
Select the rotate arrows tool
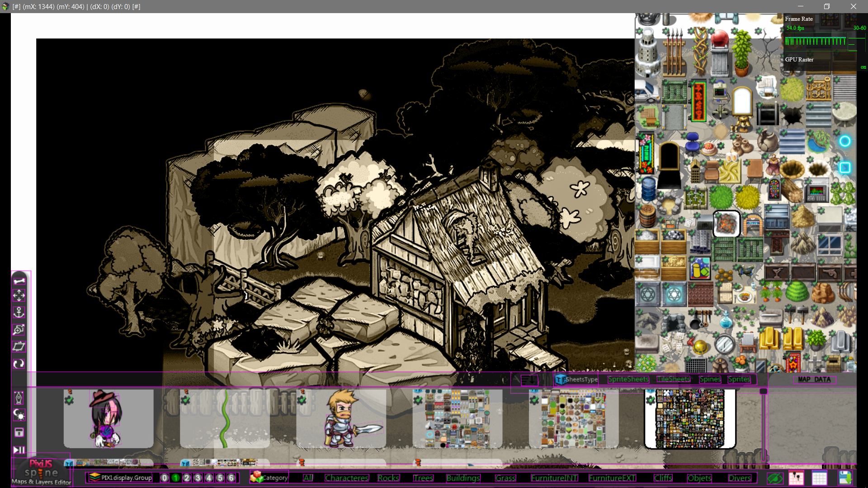(19, 364)
